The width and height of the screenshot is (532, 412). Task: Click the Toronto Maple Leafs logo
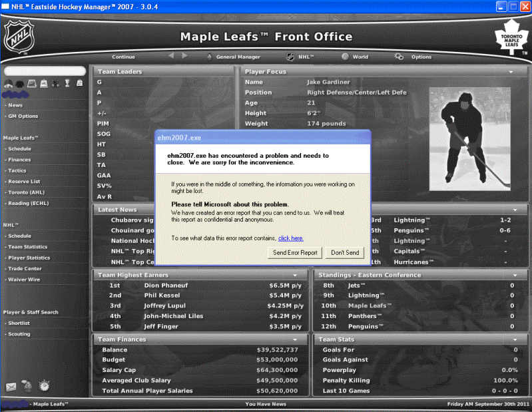[x=511, y=37]
